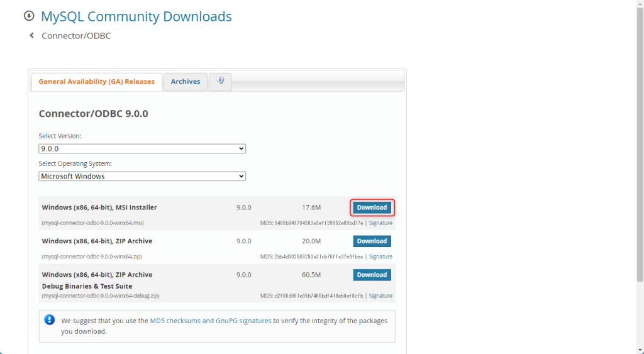Click the Windows (x86, 64-bit), MSI Installer title
Screen dimensions: 644x354
tap(99, 207)
